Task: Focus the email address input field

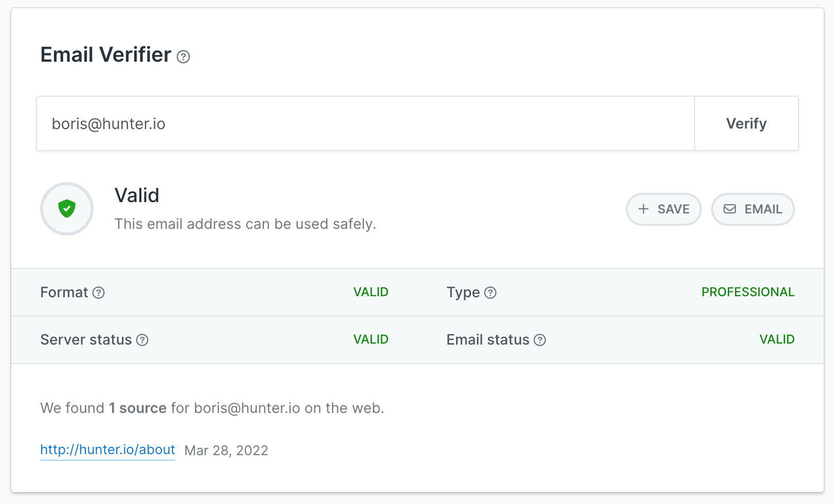Action: pos(366,123)
